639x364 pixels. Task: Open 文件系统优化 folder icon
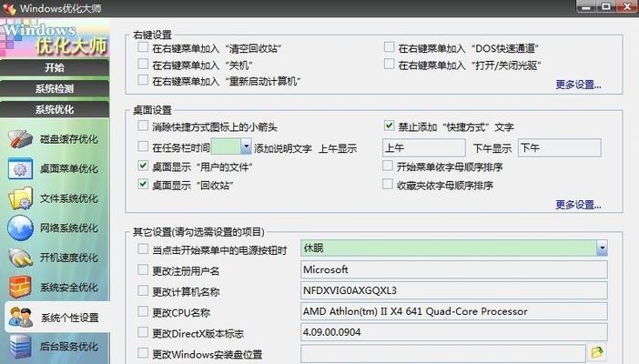click(20, 198)
